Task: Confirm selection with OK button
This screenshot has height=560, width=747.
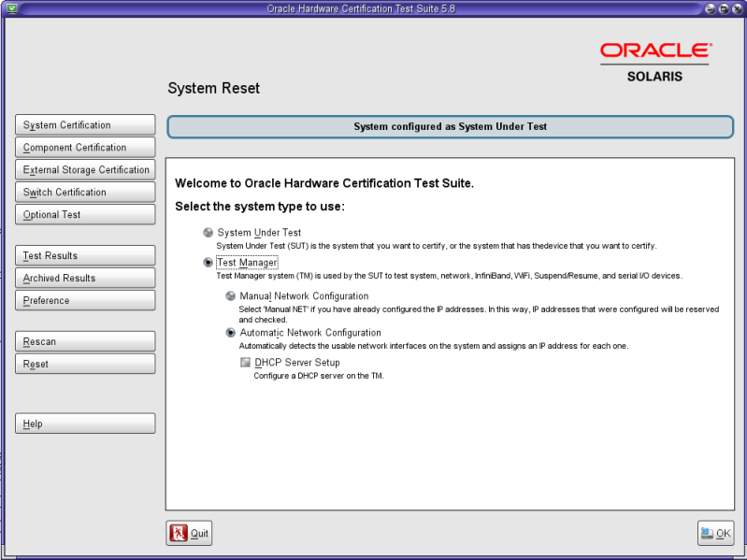Action: coord(715,533)
